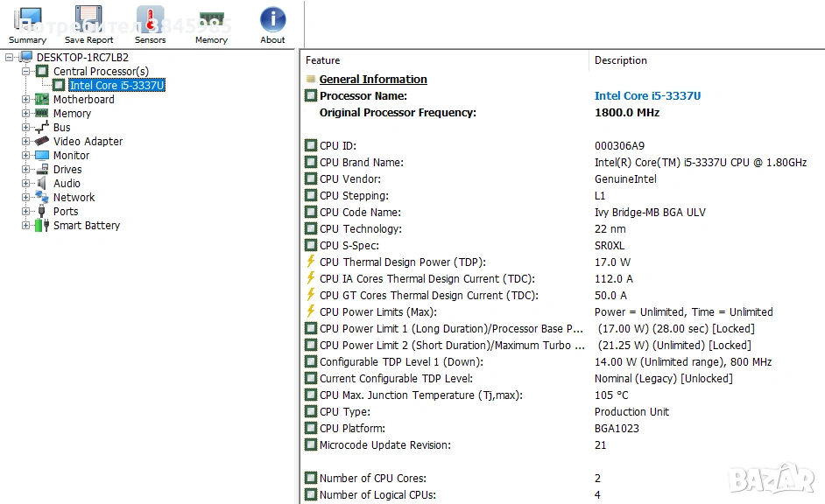Select Intel Core i5-3337U tree item

point(116,86)
